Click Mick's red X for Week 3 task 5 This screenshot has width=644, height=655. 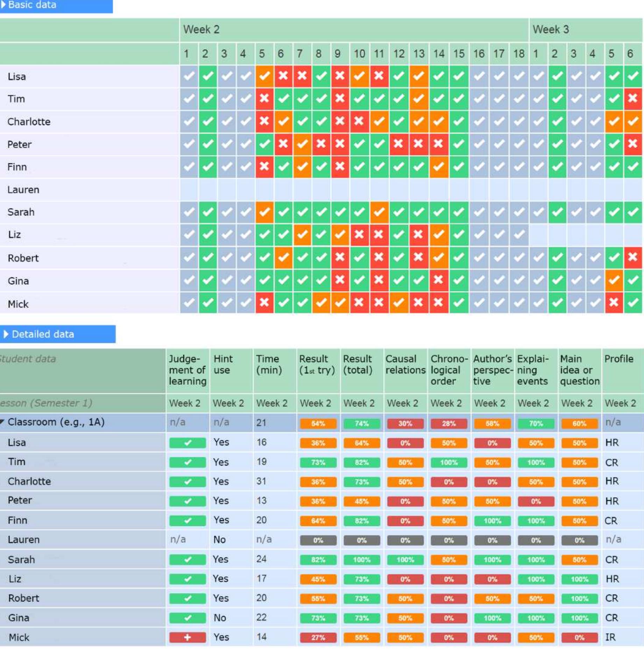pos(614,302)
